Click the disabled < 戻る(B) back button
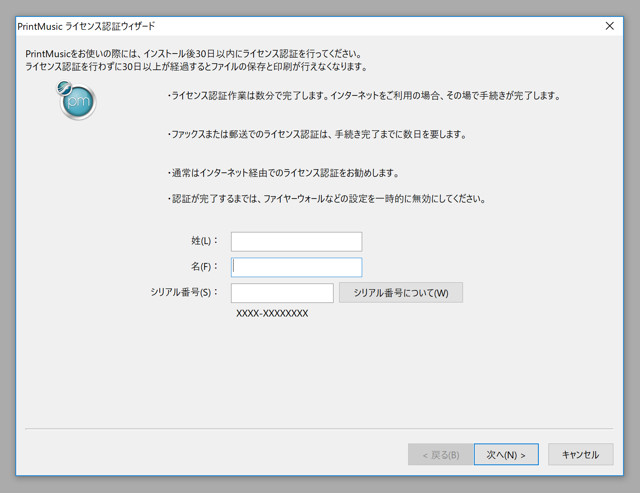The image size is (640, 493). click(x=441, y=454)
